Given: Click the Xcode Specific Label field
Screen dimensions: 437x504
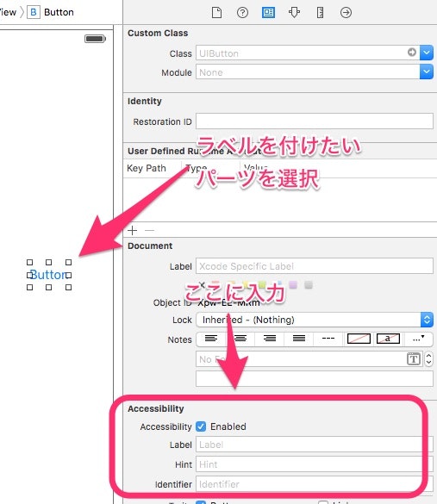Looking at the screenshot, I should pyautogui.click(x=315, y=266).
